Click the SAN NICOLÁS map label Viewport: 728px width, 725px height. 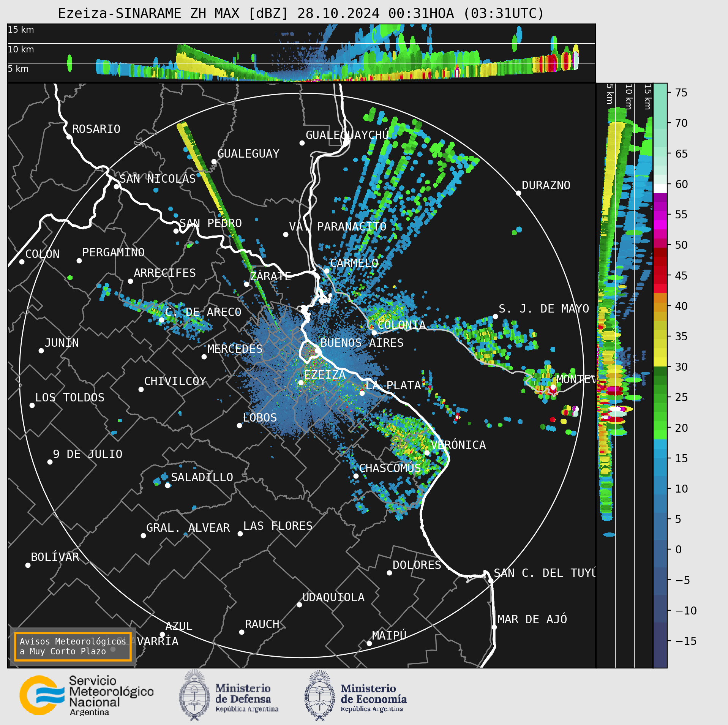158,178
